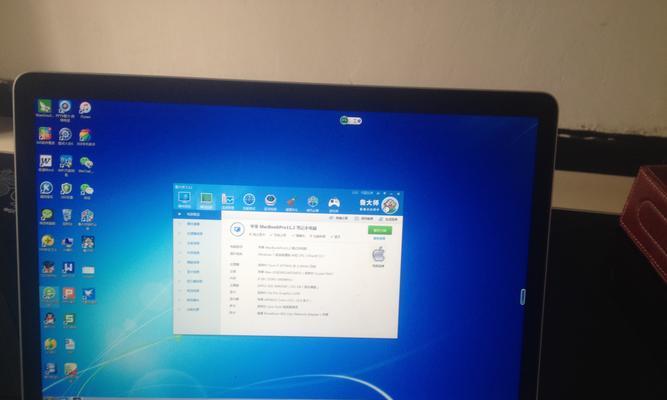The width and height of the screenshot is (667, 400).
Task: Open the essential software globe icon
Action: click(x=313, y=202)
